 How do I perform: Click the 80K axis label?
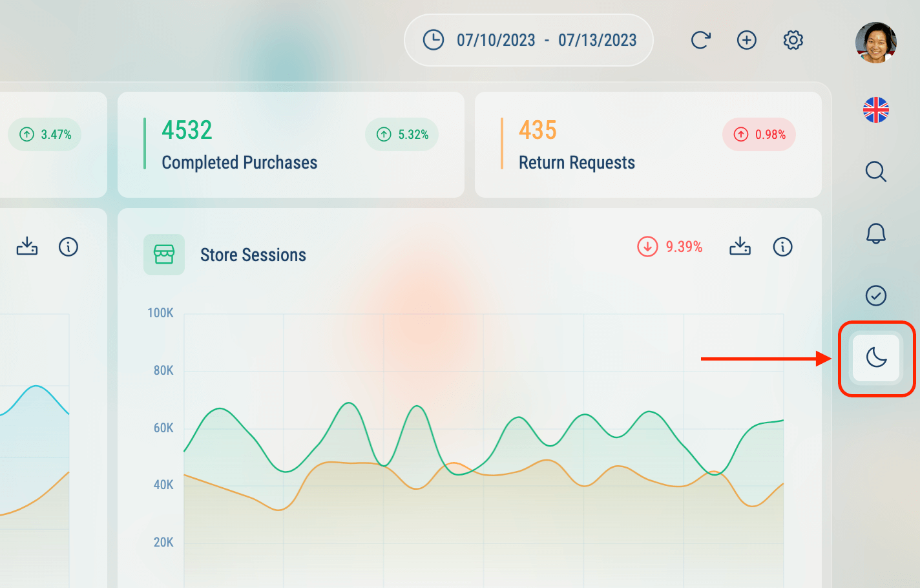(x=163, y=370)
